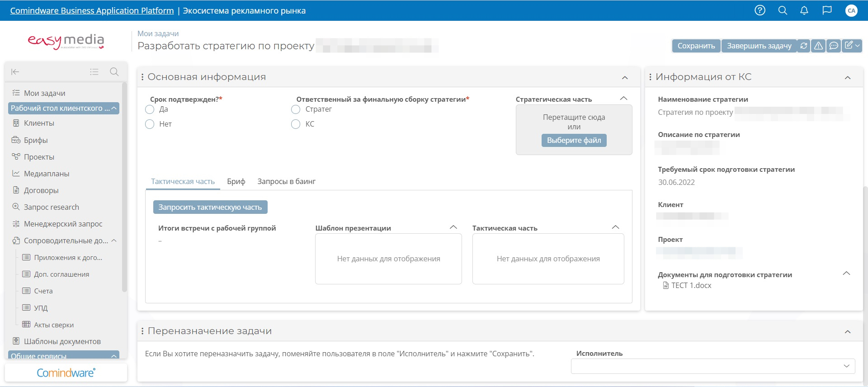Click Запросить тактическую часть button
Viewport: 868px width, 387px height.
210,207
